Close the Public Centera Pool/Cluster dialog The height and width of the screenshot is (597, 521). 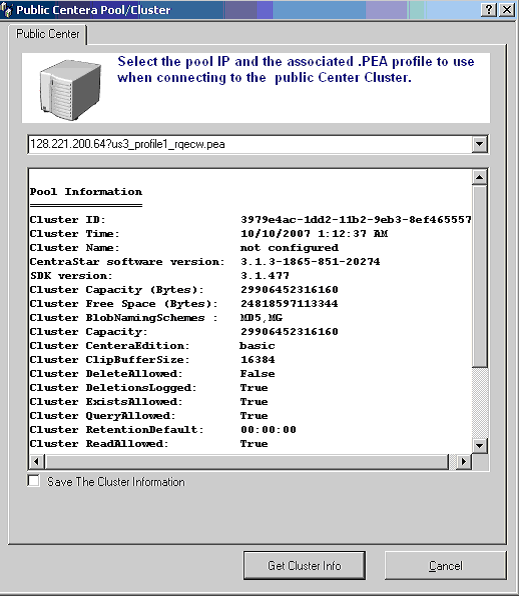(x=507, y=10)
